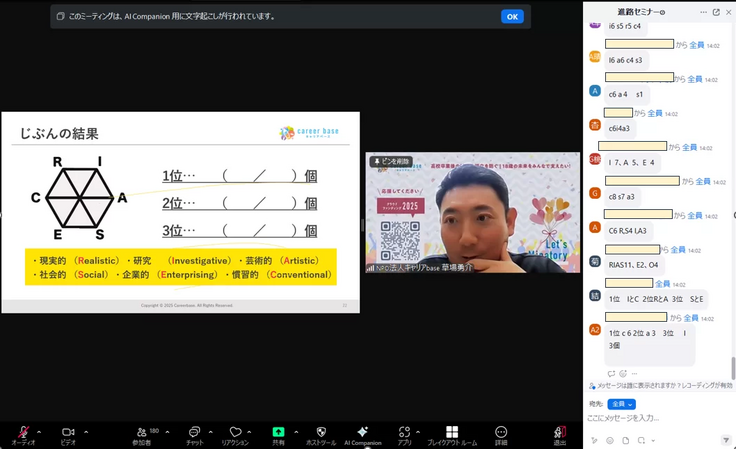Launch the AI Companion sparkle icon
The width and height of the screenshot is (736, 449).
[x=363, y=432]
